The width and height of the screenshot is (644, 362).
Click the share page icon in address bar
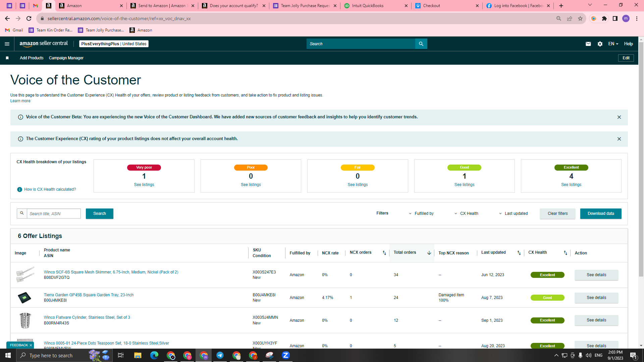[570, 19]
